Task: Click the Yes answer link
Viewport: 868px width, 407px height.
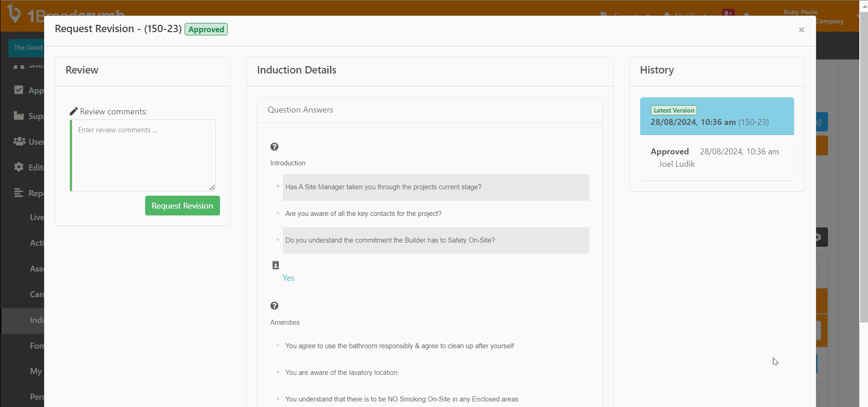Action: tap(288, 278)
